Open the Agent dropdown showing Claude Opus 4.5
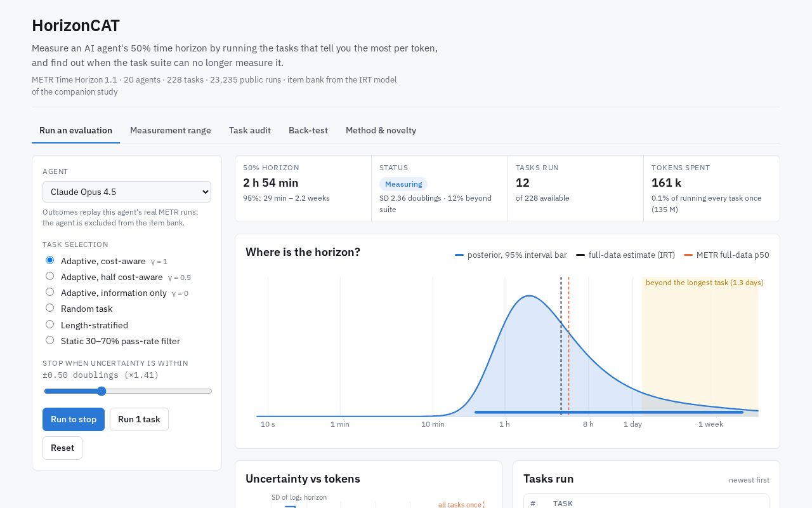This screenshot has height=508, width=812. click(127, 192)
